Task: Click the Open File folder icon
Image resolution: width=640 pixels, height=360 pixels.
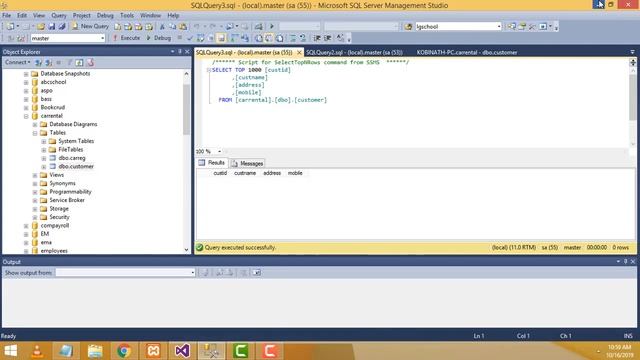Action: point(41,26)
